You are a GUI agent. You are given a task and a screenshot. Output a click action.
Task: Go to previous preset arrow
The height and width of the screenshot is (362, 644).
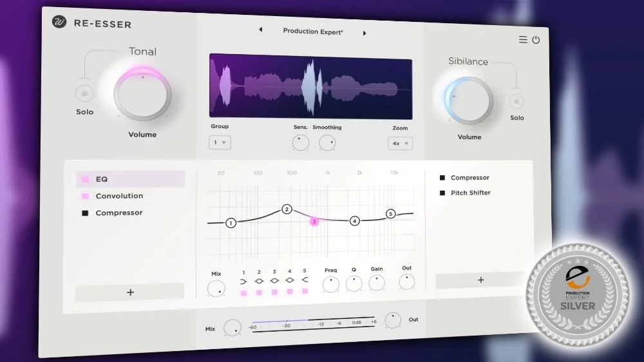[x=261, y=30]
